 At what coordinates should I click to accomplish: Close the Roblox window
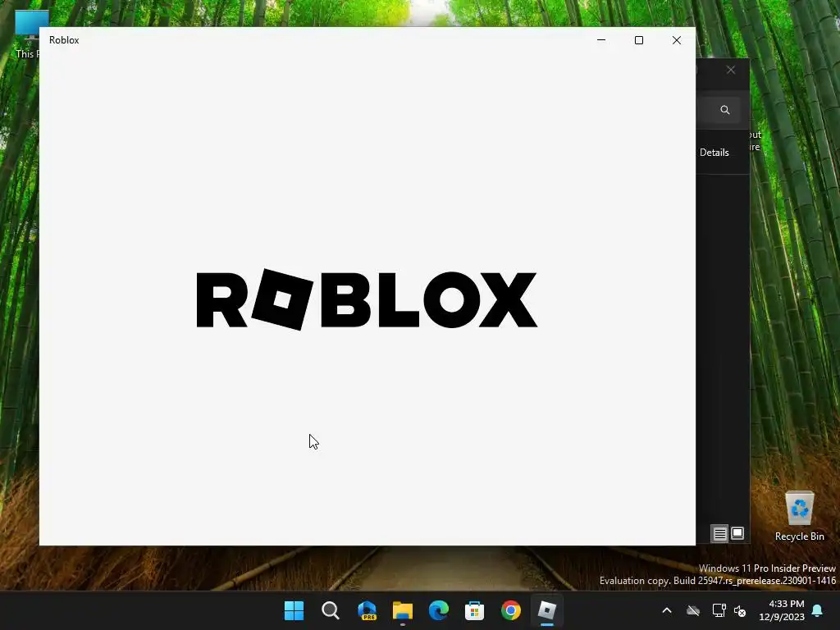click(x=677, y=40)
